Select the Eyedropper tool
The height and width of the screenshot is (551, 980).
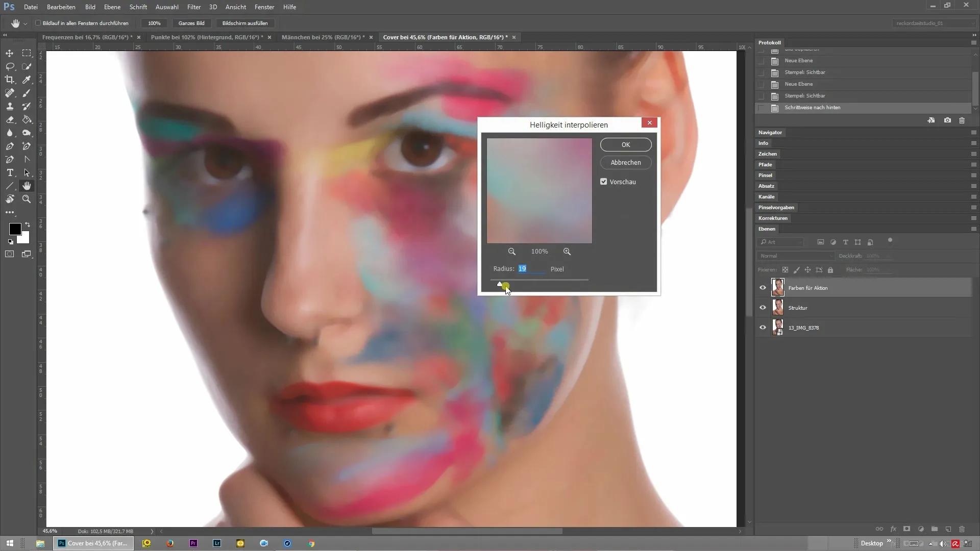[27, 80]
